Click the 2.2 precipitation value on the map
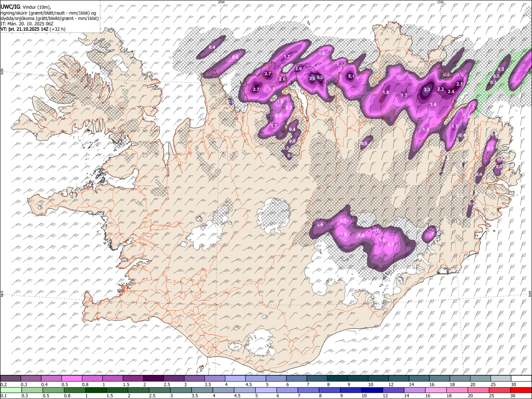The height and width of the screenshot is (399, 532). point(441,89)
